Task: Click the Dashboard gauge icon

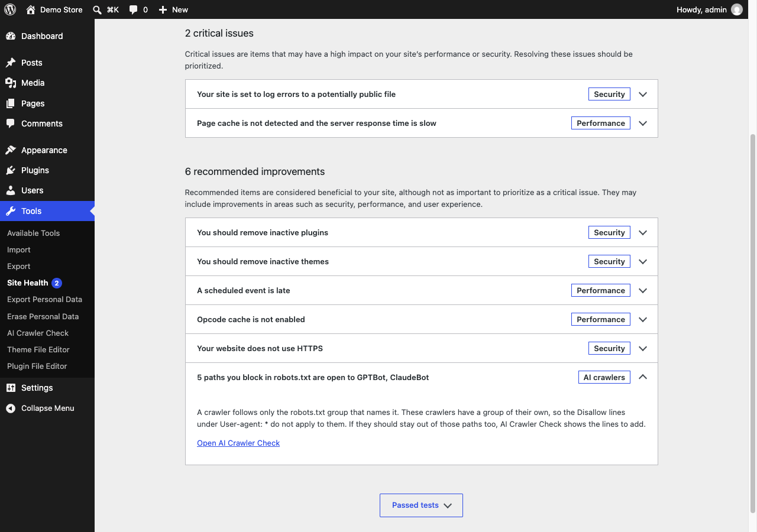Action: point(11,36)
